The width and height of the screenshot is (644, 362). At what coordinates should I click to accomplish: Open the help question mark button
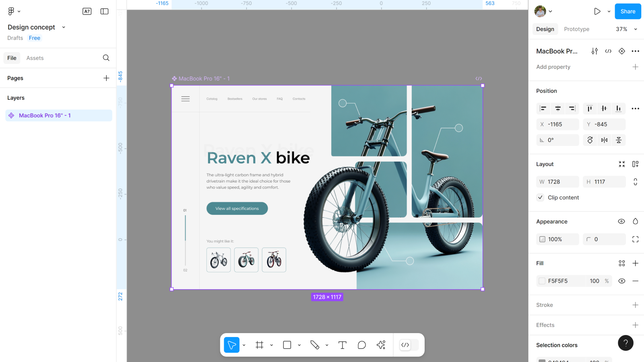pyautogui.click(x=625, y=343)
